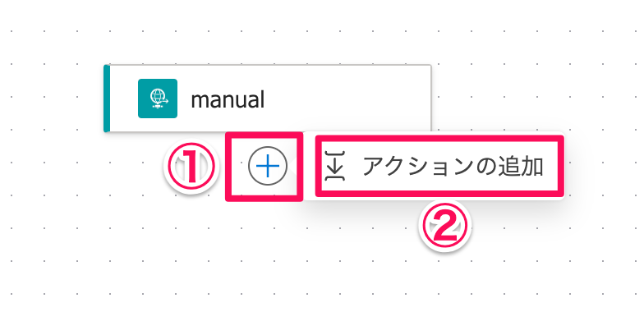Screen dimensions: 644x312
Task: Click the circled plus insert-step button
Action: (x=268, y=166)
